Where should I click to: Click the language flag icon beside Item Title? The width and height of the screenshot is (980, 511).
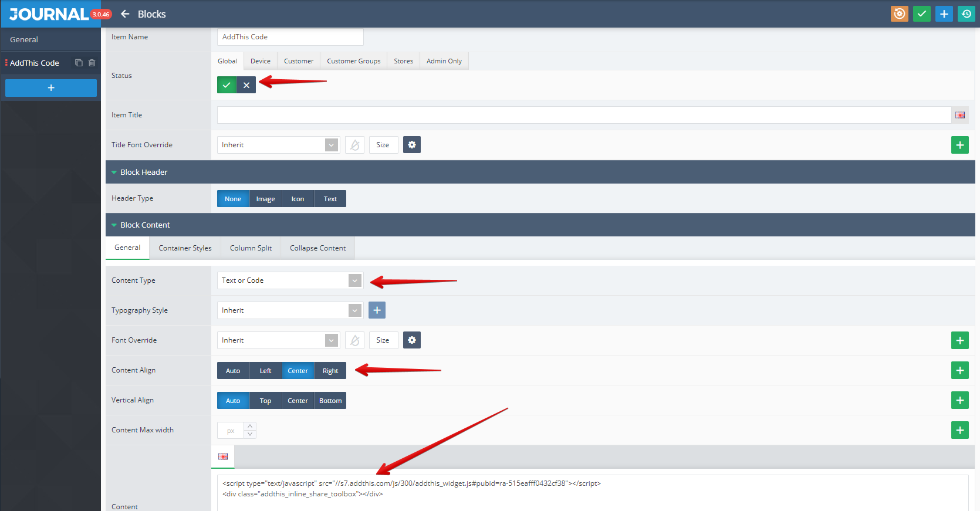click(960, 115)
